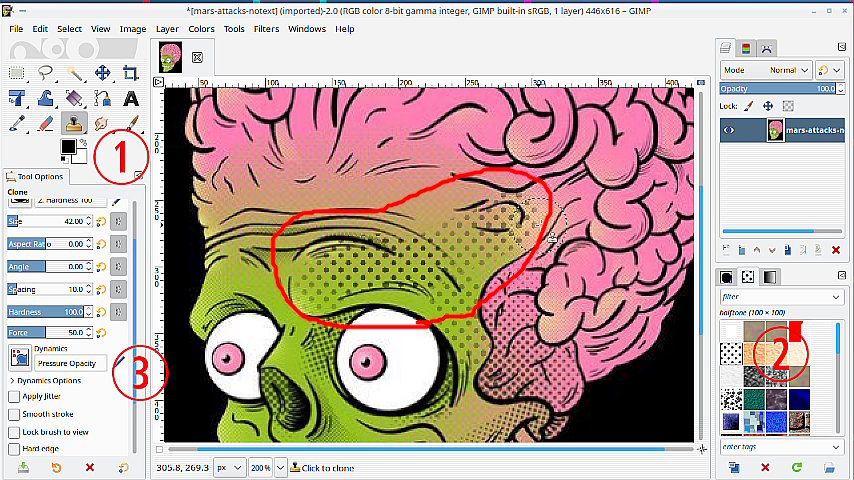The width and height of the screenshot is (854, 480).
Task: Select the Crop tool
Action: [x=131, y=72]
